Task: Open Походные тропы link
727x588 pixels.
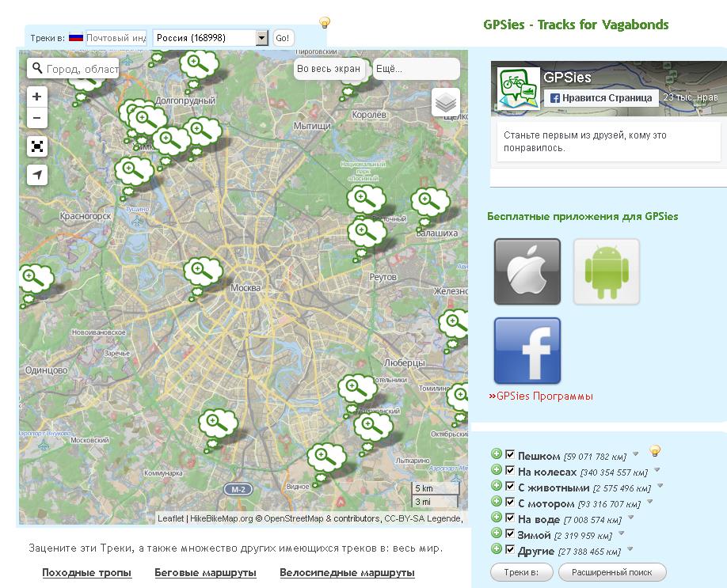Action: coord(86,573)
